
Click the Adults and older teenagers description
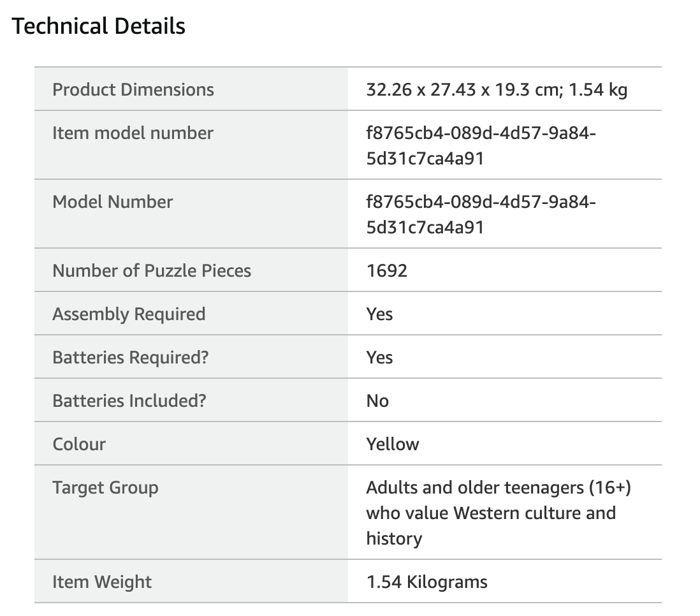coord(499,513)
